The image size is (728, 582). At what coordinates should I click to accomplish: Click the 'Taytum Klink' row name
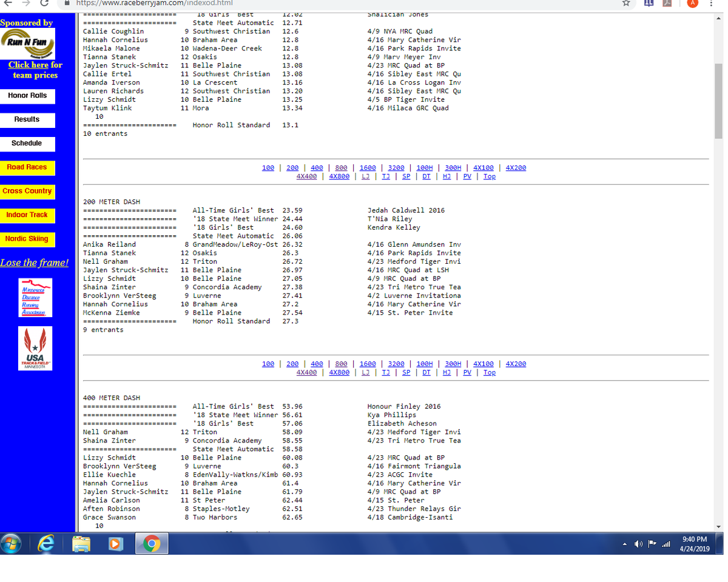coord(107,109)
